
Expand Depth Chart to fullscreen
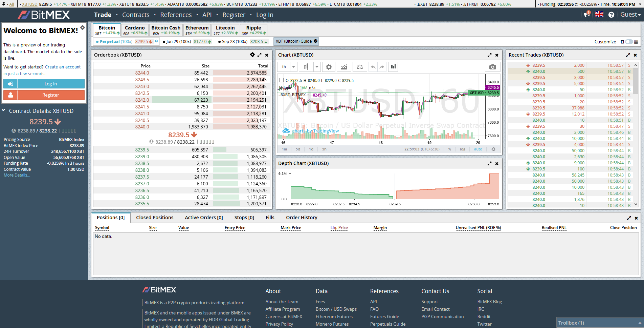[489, 163]
